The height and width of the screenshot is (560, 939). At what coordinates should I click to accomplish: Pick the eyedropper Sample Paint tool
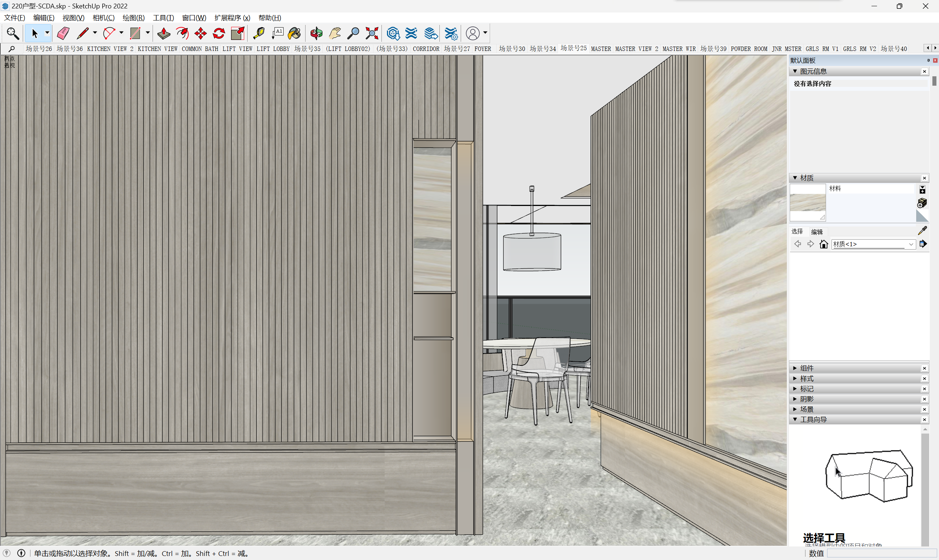coord(922,231)
